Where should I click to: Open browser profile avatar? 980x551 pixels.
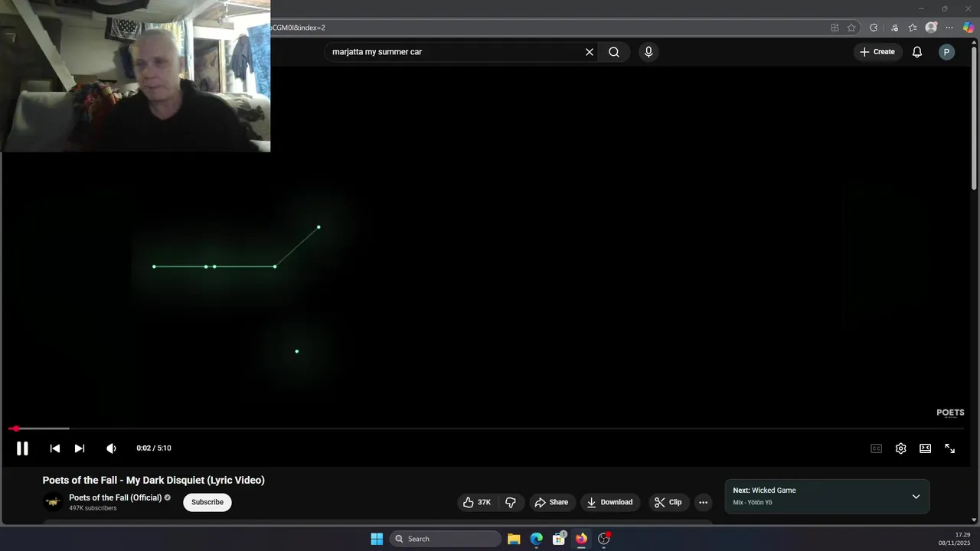(x=931, y=28)
